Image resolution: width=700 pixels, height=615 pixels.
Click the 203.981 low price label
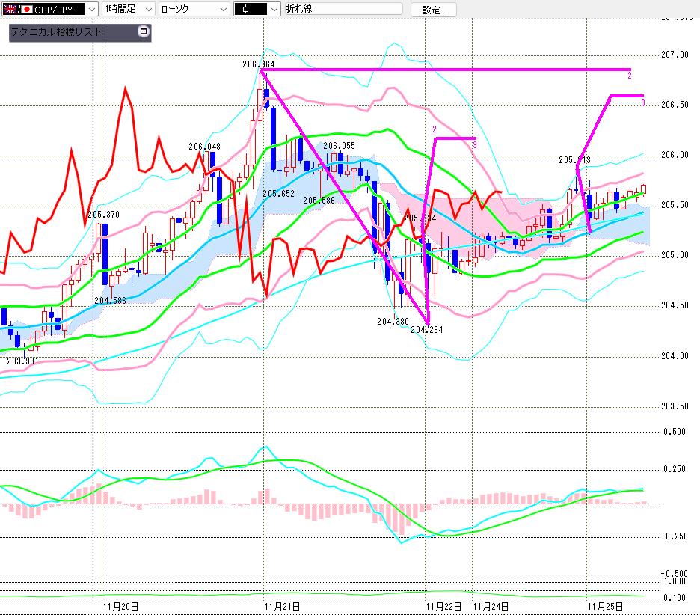[23, 360]
